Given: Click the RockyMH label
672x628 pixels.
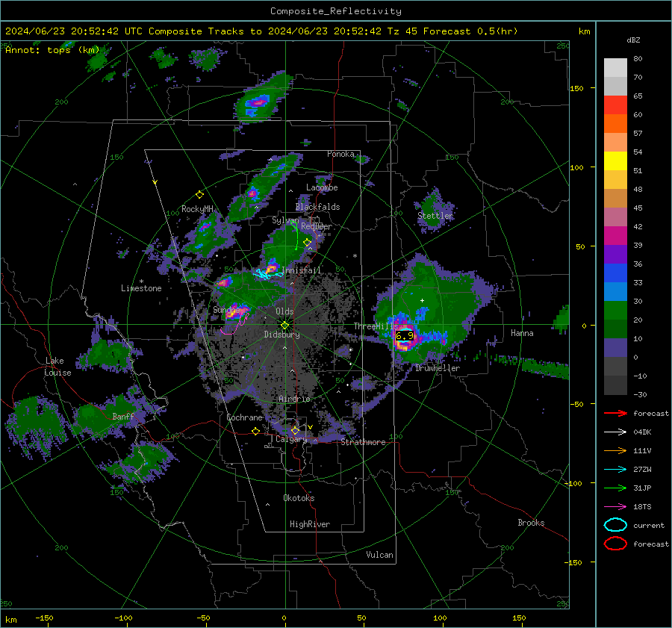Looking at the screenshot, I should click(x=197, y=209).
